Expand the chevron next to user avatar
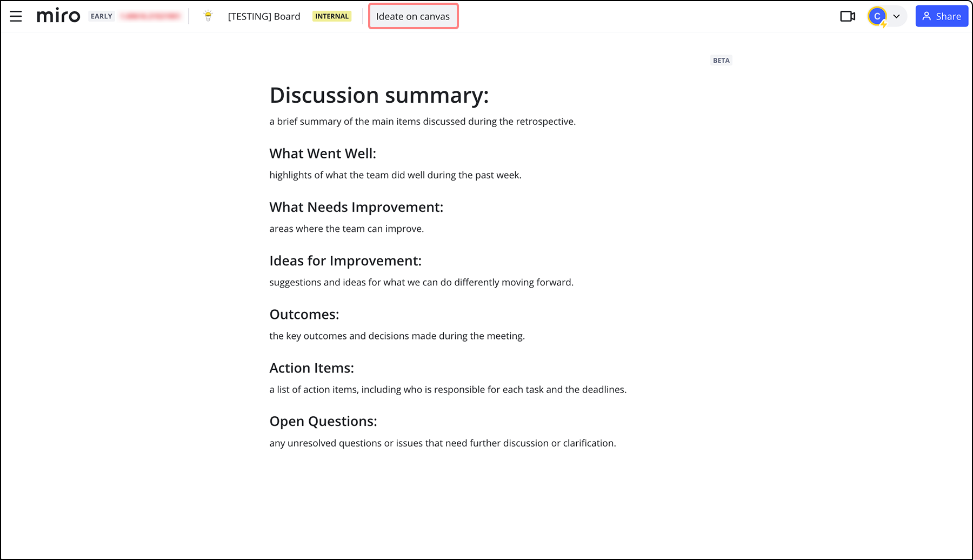This screenshot has width=973, height=560. coord(896,16)
